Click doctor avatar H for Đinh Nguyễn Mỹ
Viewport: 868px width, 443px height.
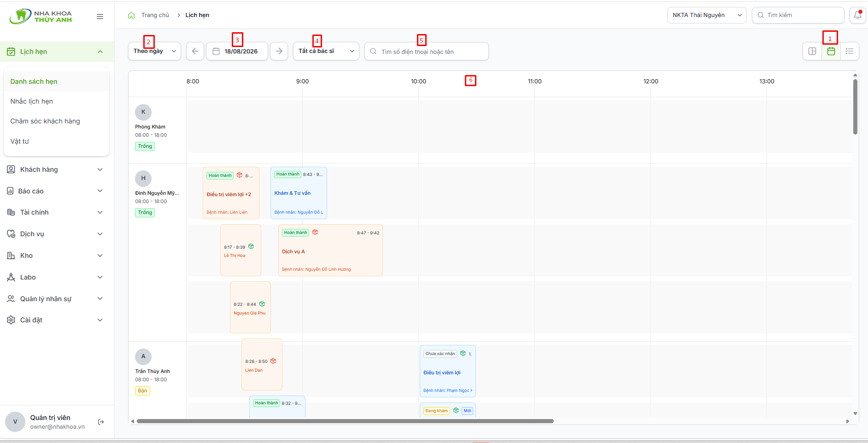[x=143, y=178]
